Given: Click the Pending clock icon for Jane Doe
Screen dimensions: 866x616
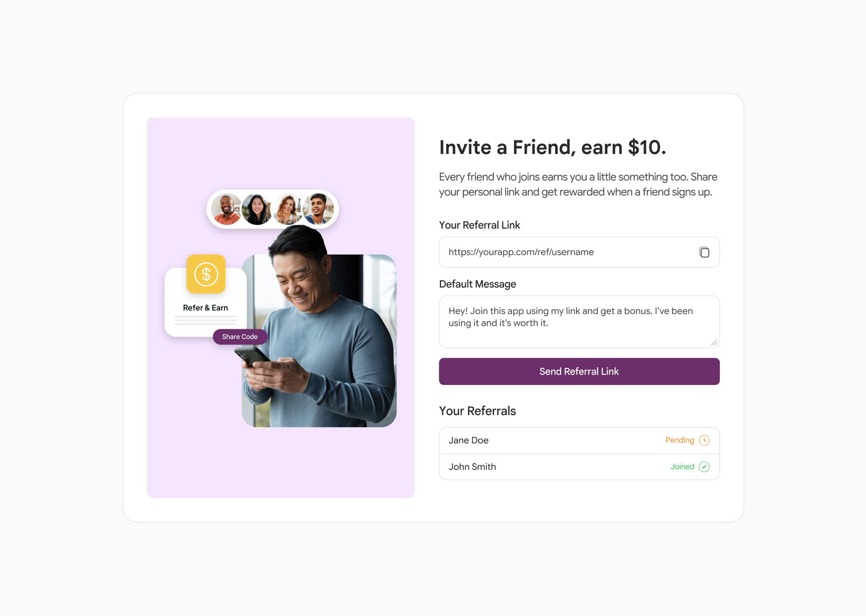Looking at the screenshot, I should [x=704, y=440].
